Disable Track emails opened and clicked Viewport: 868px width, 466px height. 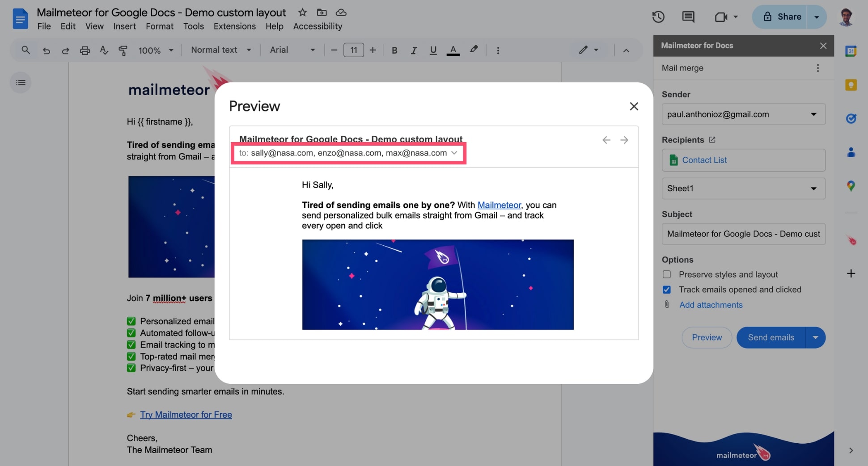click(667, 290)
